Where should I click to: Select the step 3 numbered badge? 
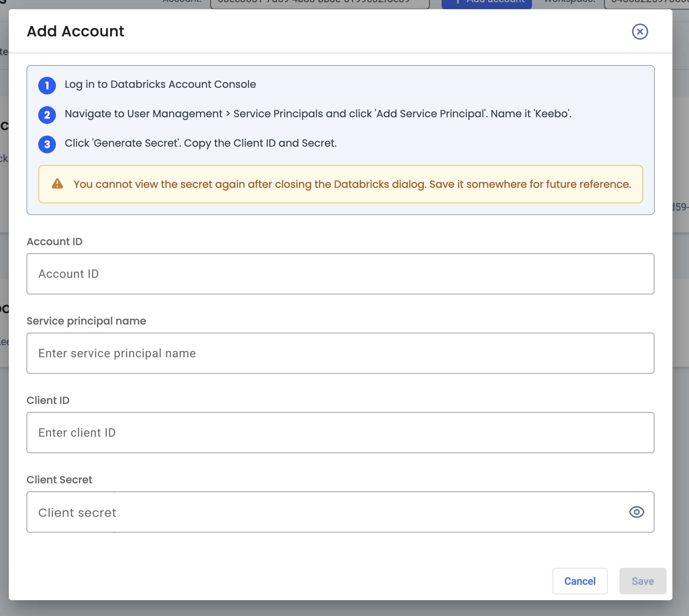(x=47, y=144)
